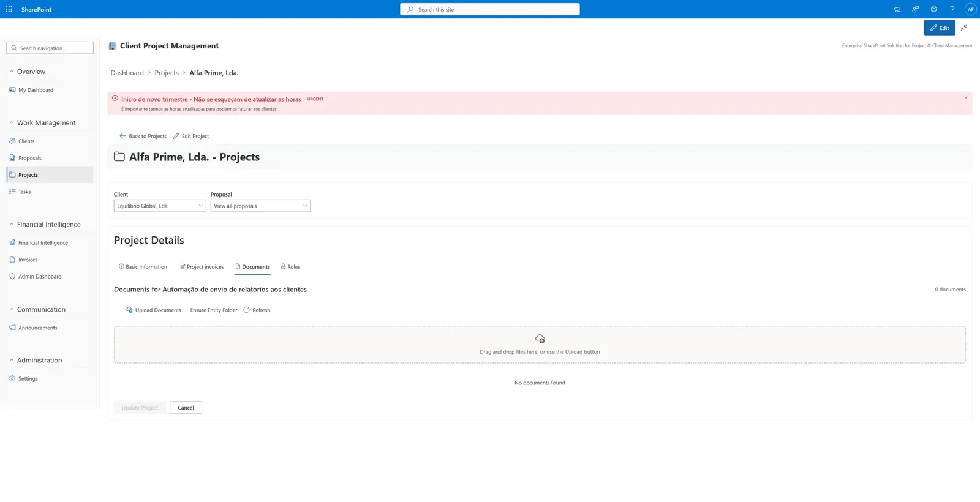The image size is (980, 502).
Task: Click the Search this site field
Action: coord(490,9)
